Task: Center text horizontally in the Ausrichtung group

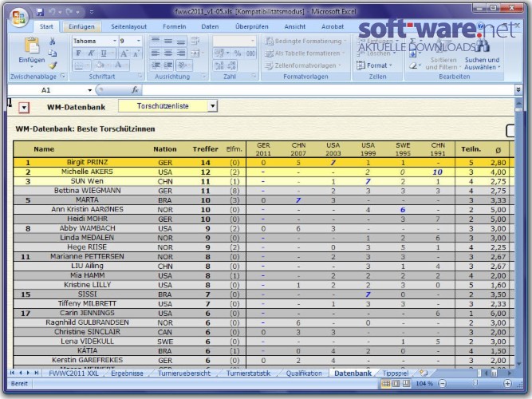Action: coord(168,53)
